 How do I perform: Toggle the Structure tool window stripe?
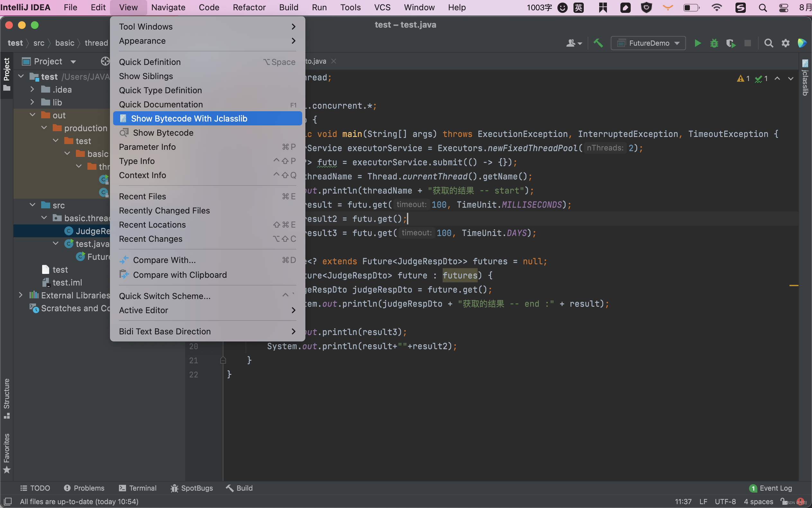[x=6, y=398]
